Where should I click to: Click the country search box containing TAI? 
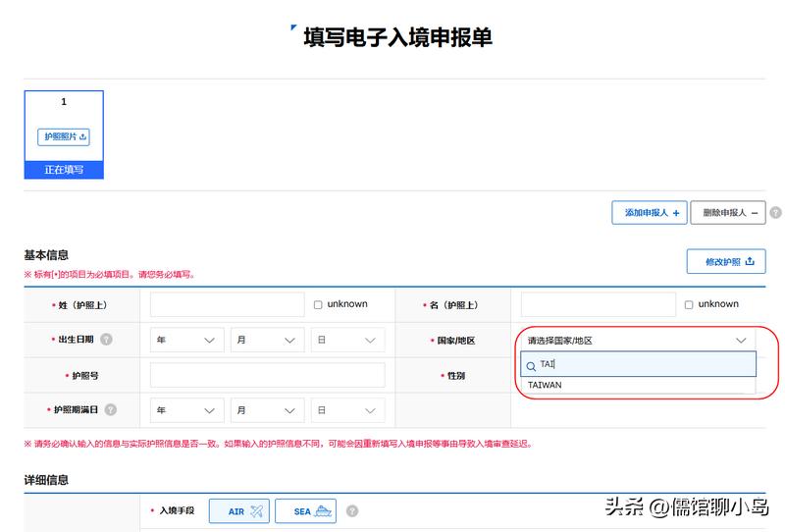[x=639, y=364]
